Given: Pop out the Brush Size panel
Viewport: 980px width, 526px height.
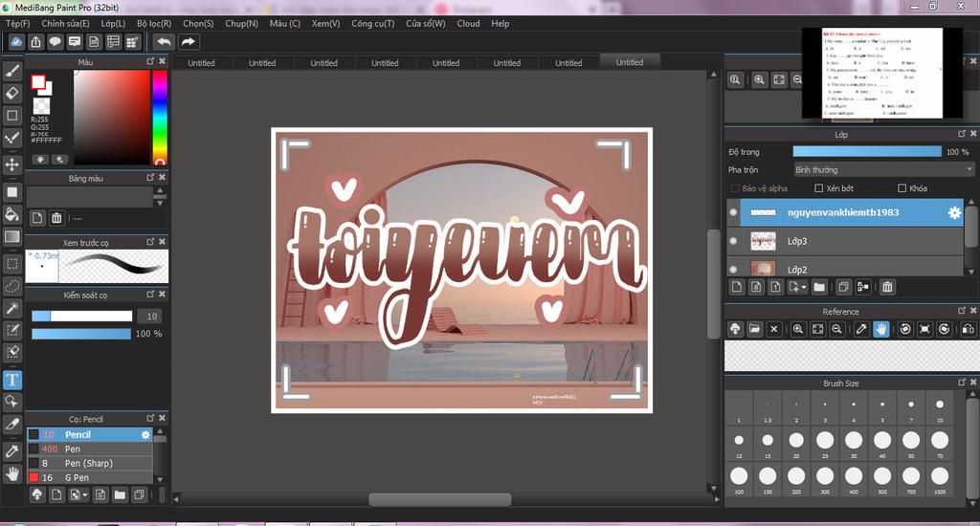Looking at the screenshot, I should [961, 383].
